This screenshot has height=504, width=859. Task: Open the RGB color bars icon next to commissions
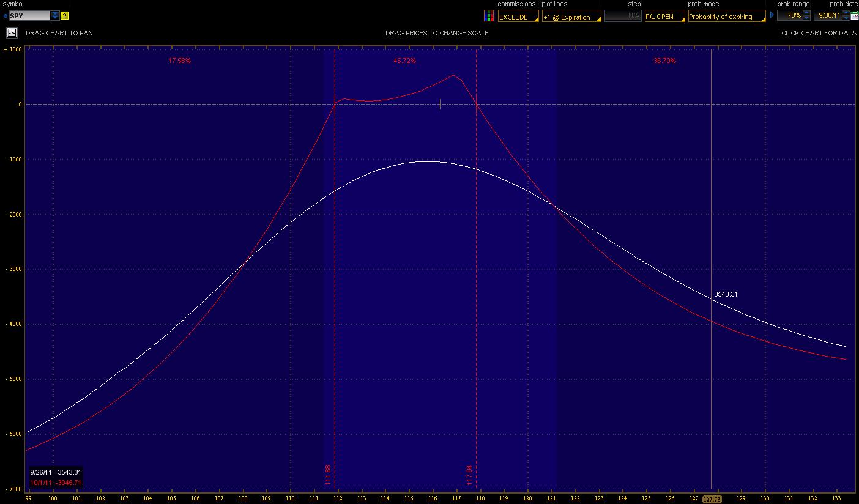click(489, 16)
